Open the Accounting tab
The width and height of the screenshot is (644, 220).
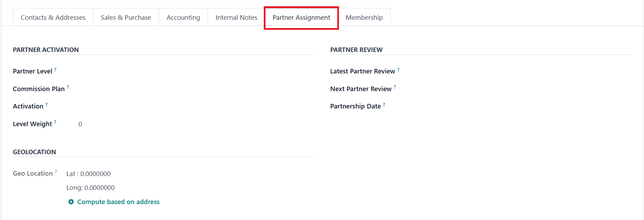click(183, 17)
